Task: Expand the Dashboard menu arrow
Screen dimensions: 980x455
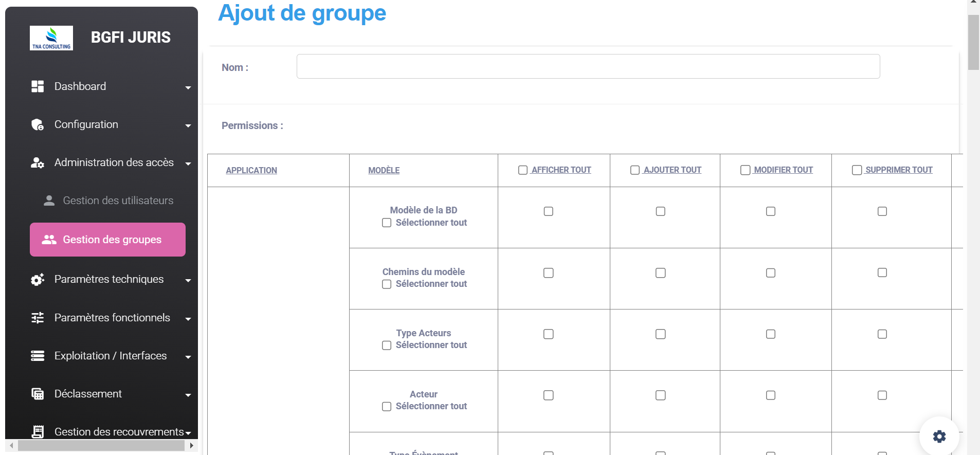Action: 188,88
